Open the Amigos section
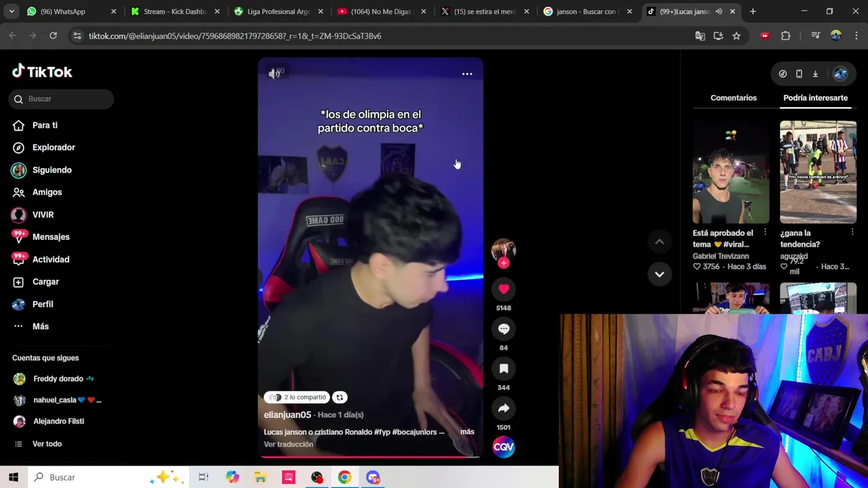Viewport: 868px width, 488px height. [x=47, y=192]
